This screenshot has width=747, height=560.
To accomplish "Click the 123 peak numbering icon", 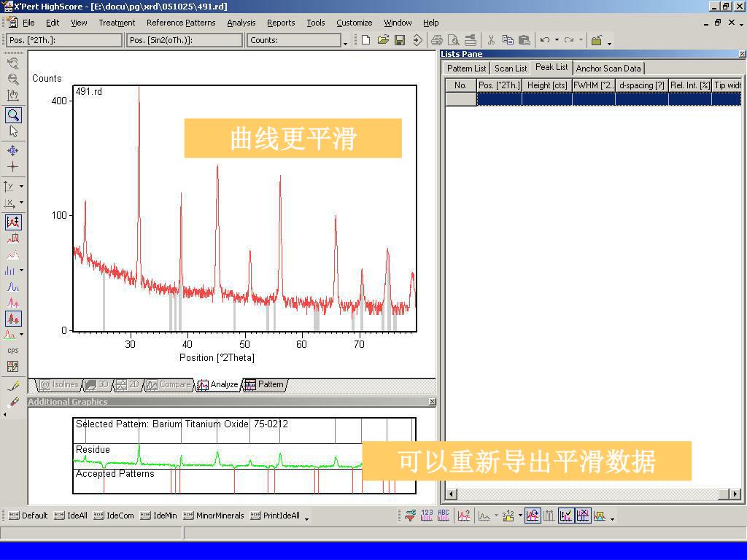I will click(426, 516).
